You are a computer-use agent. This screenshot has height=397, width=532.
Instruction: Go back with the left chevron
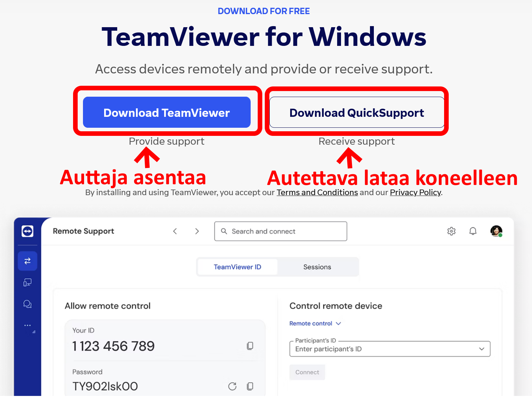[x=175, y=231]
